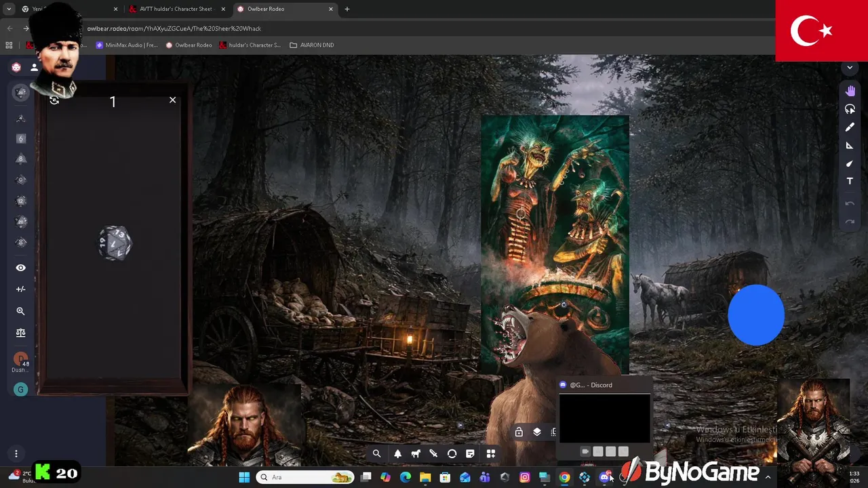Open MiniMax Audio bookmark
Screen dimensions: 868x488
pos(127,45)
